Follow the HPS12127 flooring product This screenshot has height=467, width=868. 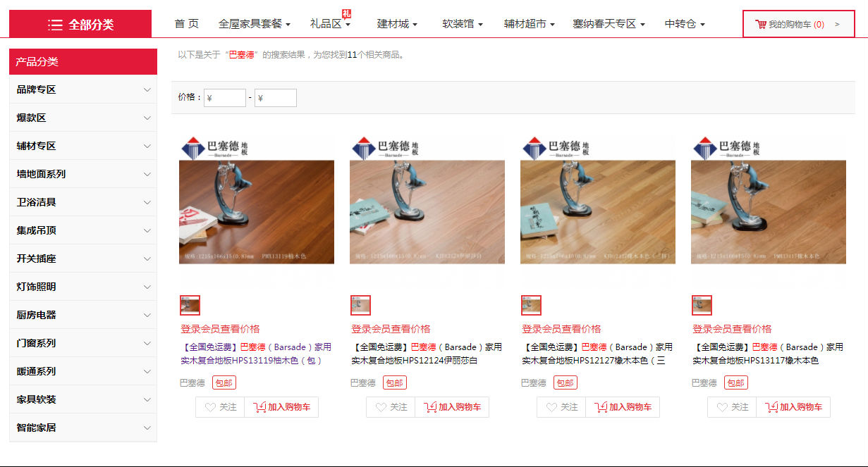click(561, 407)
